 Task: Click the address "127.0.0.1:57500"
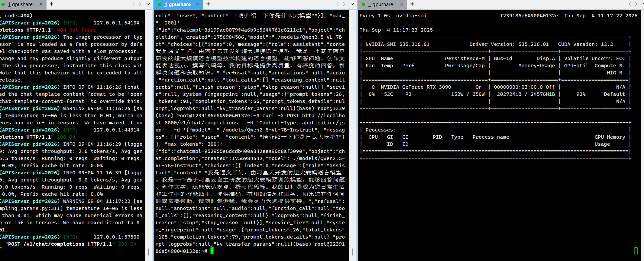click(116, 237)
